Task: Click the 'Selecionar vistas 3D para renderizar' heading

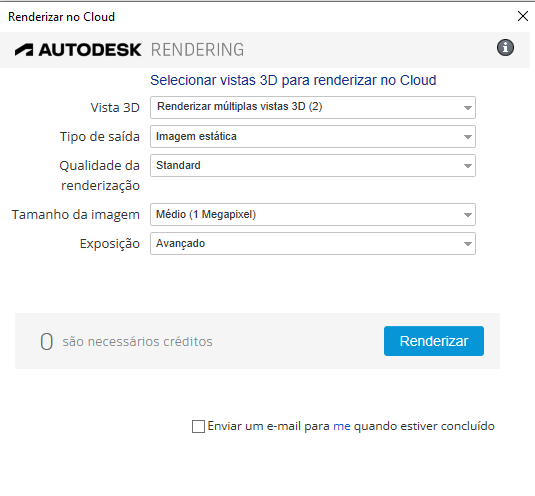Action: 293,81
